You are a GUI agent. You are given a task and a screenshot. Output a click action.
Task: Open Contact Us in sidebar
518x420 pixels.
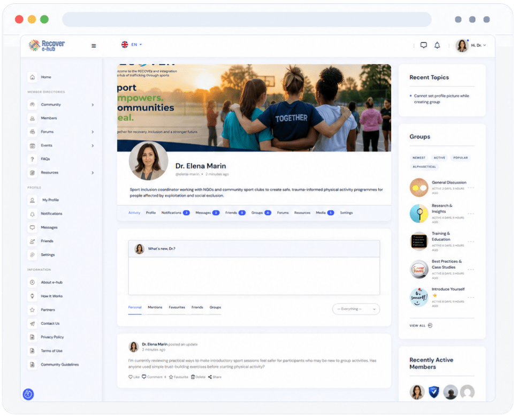click(50, 324)
